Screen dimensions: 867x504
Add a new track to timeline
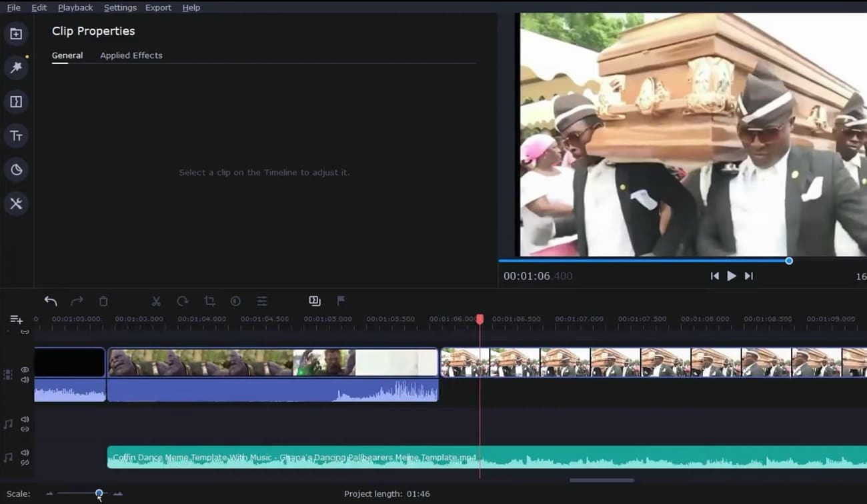coord(17,320)
